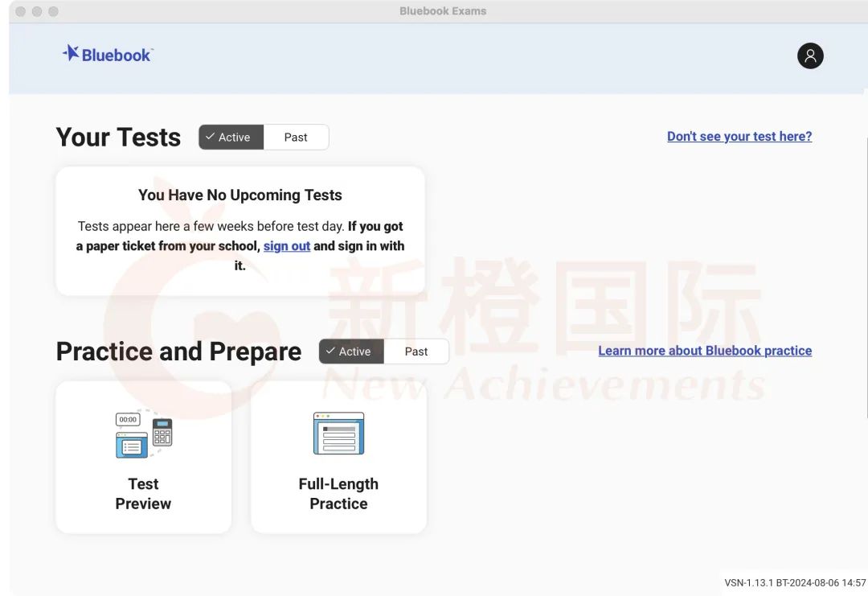Screen dimensions: 868x596
Task: Select Active toggle under Practice and Prepare
Action: click(x=351, y=351)
